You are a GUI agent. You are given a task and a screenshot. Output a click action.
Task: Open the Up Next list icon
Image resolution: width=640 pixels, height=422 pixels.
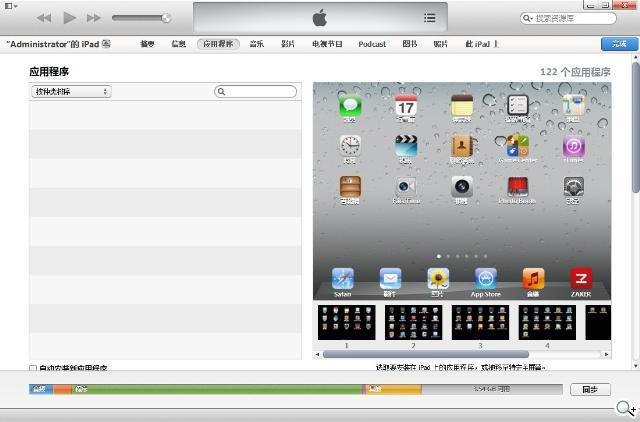[429, 18]
